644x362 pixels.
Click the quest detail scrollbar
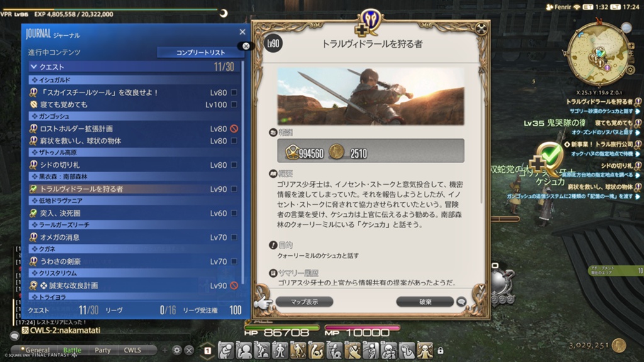click(x=481, y=136)
